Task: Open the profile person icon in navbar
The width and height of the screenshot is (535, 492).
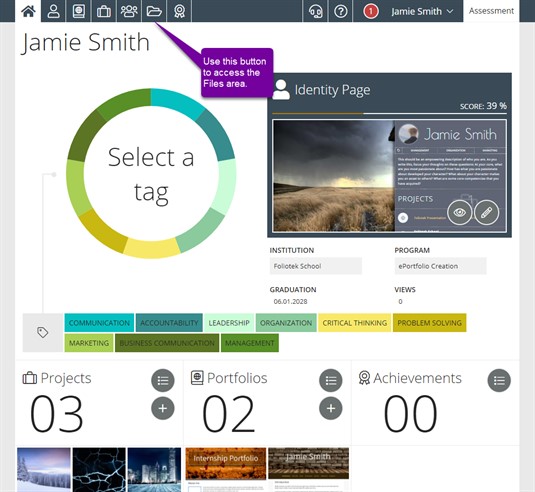Action: click(54, 11)
